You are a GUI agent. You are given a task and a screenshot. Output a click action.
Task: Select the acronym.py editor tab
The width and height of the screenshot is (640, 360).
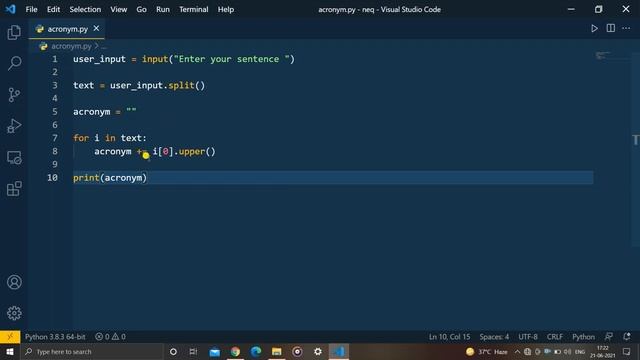67,29
